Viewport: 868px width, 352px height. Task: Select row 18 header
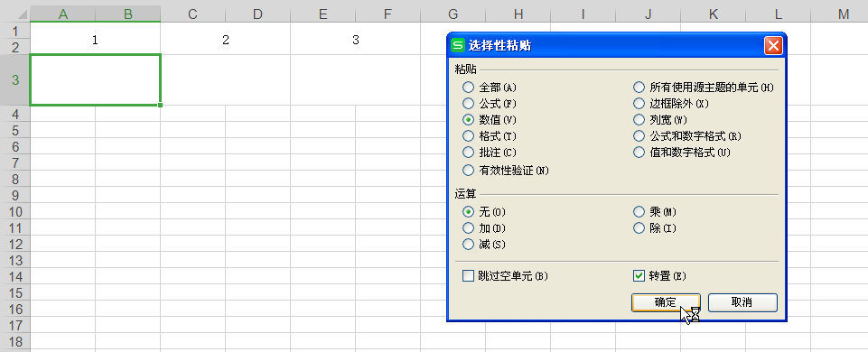pos(15,341)
